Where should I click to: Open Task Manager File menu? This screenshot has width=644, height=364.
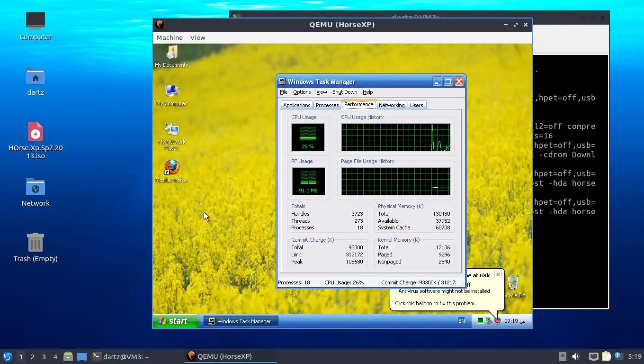[284, 92]
